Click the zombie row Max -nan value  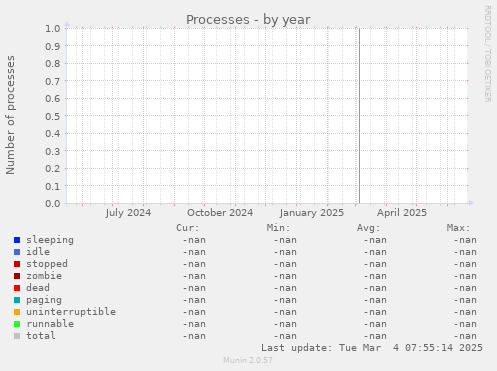coord(465,276)
